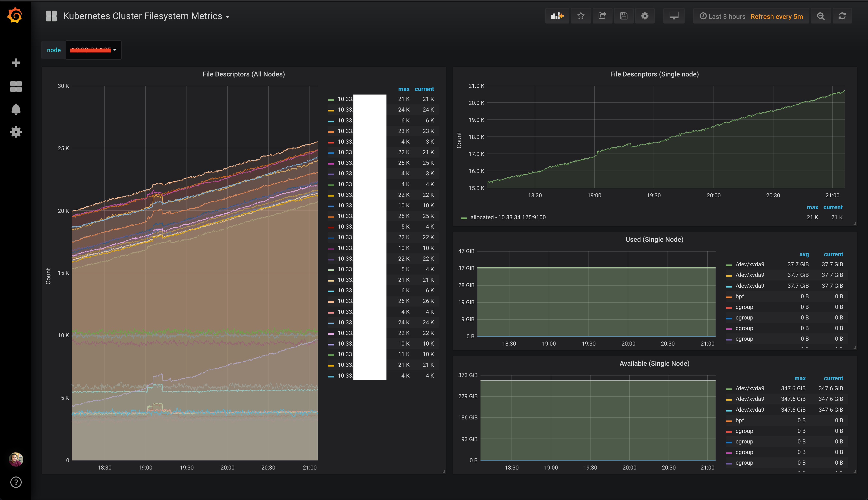Open File Descriptors (All Nodes) panel menu
Screen dimensions: 868x500
244,74
